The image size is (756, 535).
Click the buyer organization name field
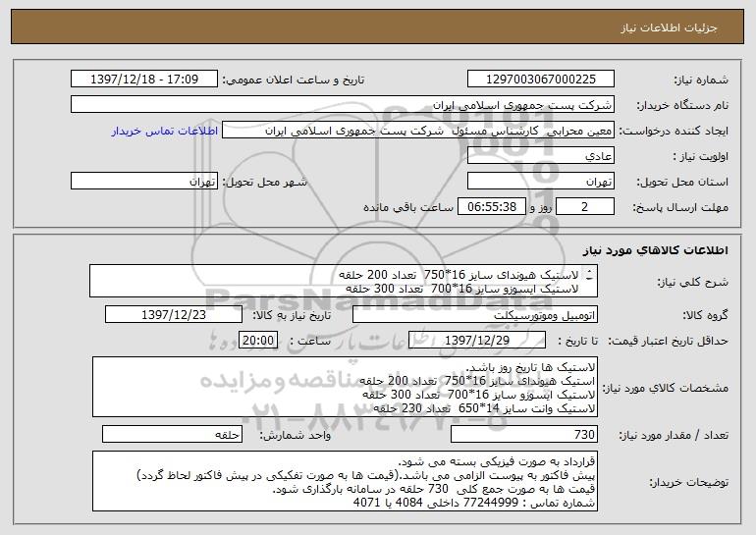tap(343, 105)
